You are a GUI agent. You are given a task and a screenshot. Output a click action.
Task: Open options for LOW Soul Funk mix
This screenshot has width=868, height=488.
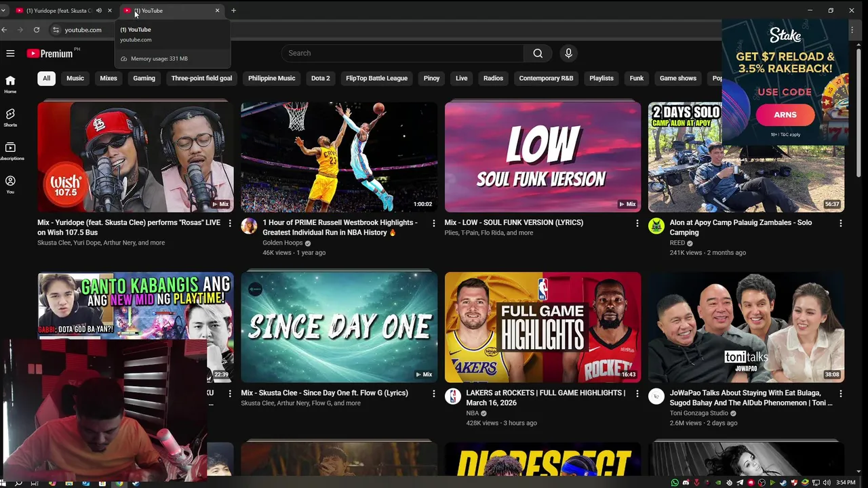pyautogui.click(x=637, y=223)
